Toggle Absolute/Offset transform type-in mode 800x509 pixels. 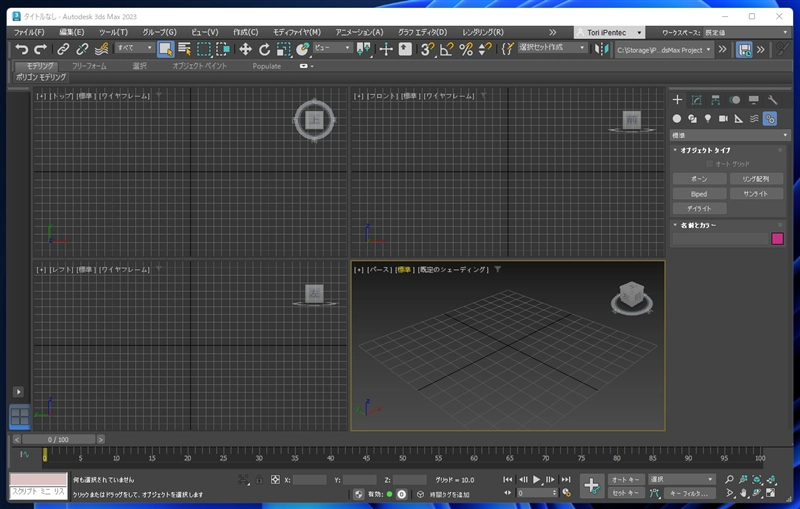(x=276, y=479)
